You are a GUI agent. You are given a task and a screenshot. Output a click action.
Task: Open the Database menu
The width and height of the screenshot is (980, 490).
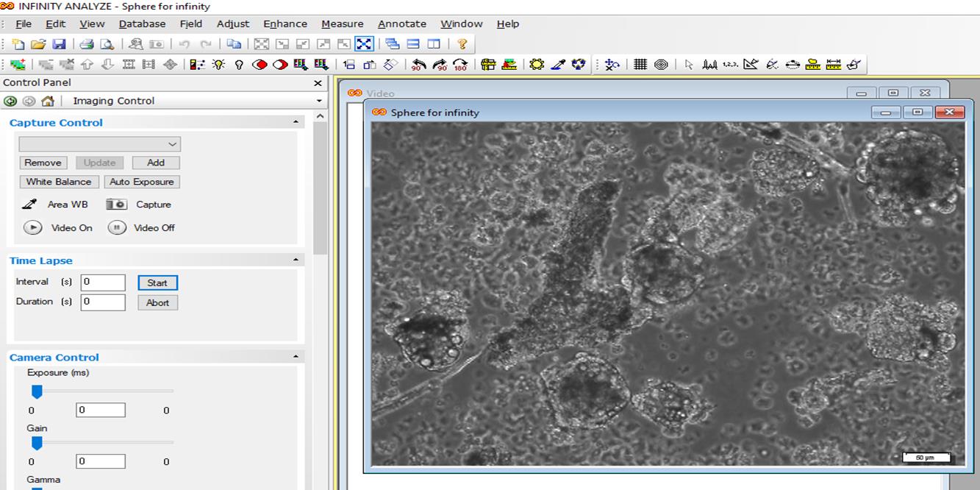pos(142,24)
